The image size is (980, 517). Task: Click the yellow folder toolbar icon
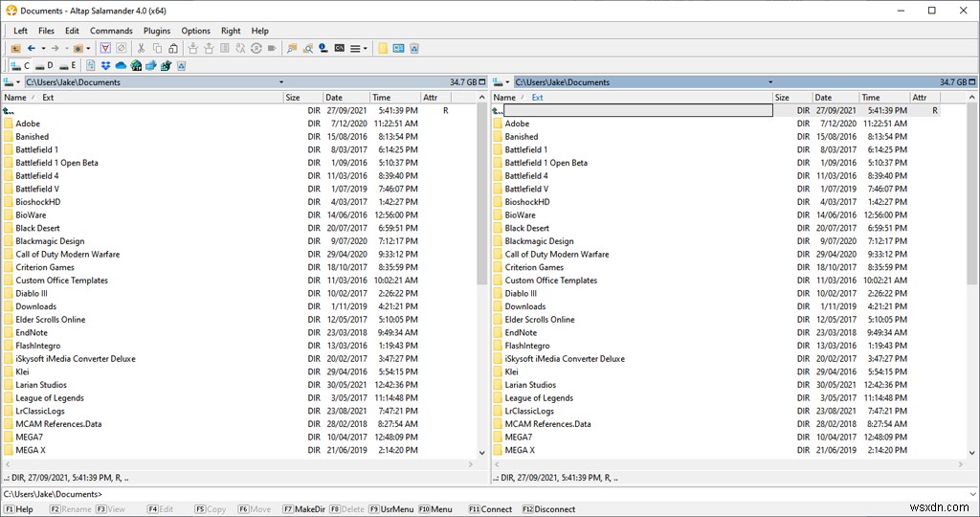pyautogui.click(x=383, y=48)
